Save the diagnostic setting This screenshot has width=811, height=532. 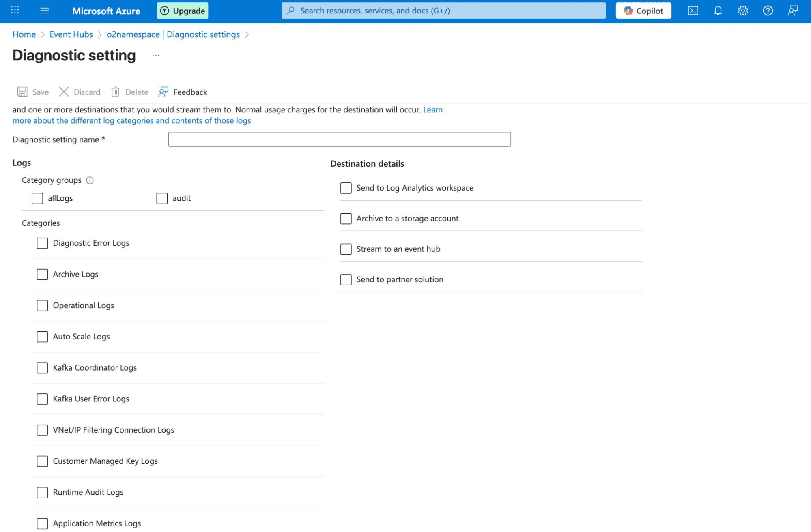32,92
